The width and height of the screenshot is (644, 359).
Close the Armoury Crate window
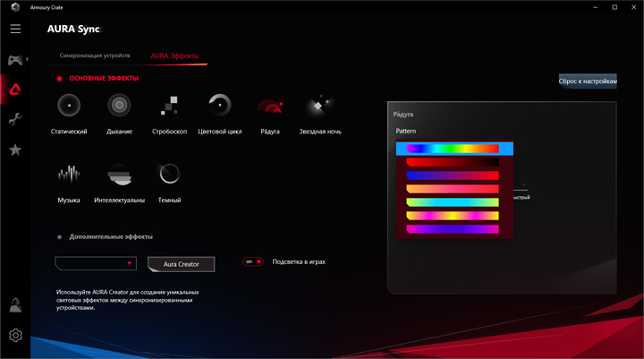pyautogui.click(x=634, y=7)
